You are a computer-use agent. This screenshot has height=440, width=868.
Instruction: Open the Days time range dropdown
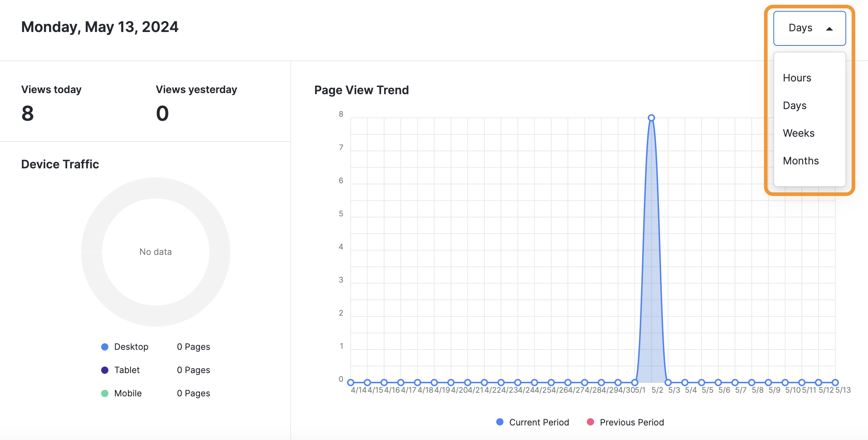(x=809, y=28)
